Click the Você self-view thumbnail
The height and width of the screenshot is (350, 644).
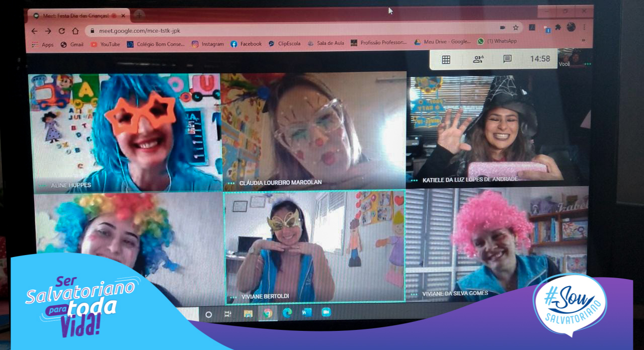pyautogui.click(x=575, y=58)
